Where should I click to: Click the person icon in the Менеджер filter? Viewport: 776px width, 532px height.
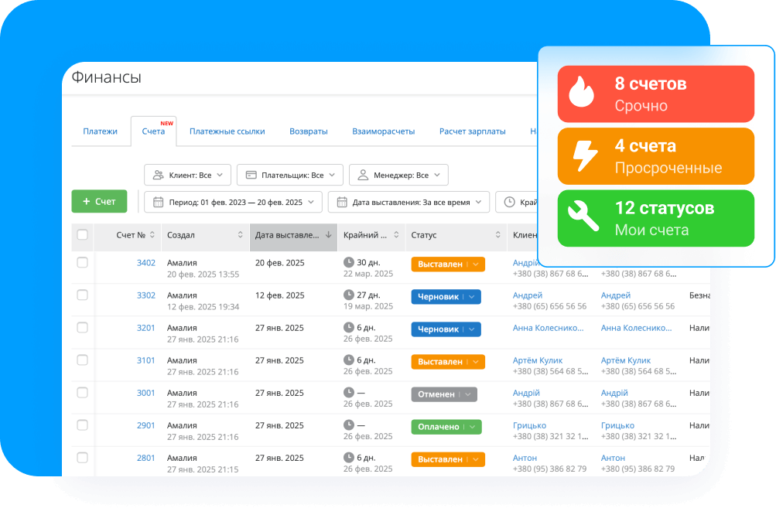coord(362,175)
